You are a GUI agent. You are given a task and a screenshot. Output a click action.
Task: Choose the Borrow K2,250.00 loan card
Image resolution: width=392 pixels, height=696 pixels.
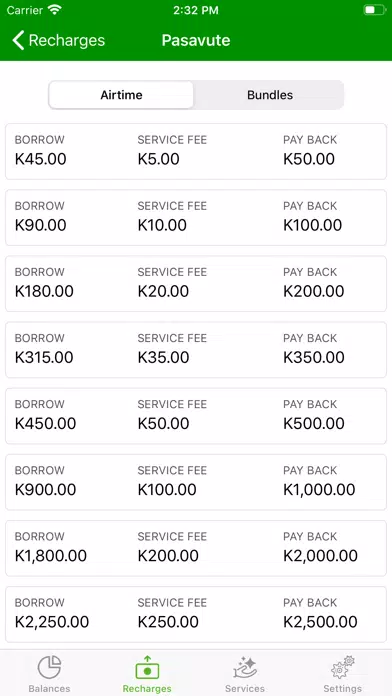coord(196,614)
